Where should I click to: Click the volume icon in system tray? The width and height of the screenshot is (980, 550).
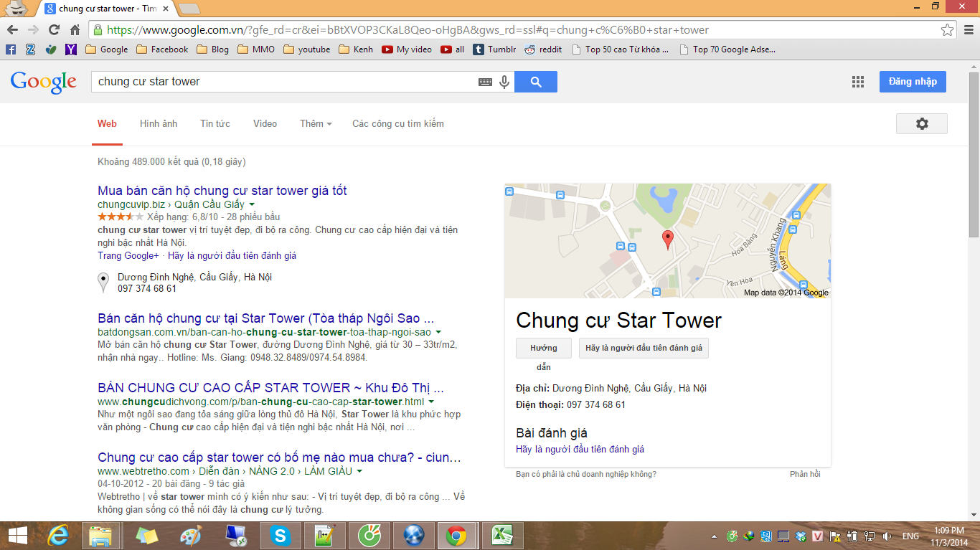pos(887,536)
